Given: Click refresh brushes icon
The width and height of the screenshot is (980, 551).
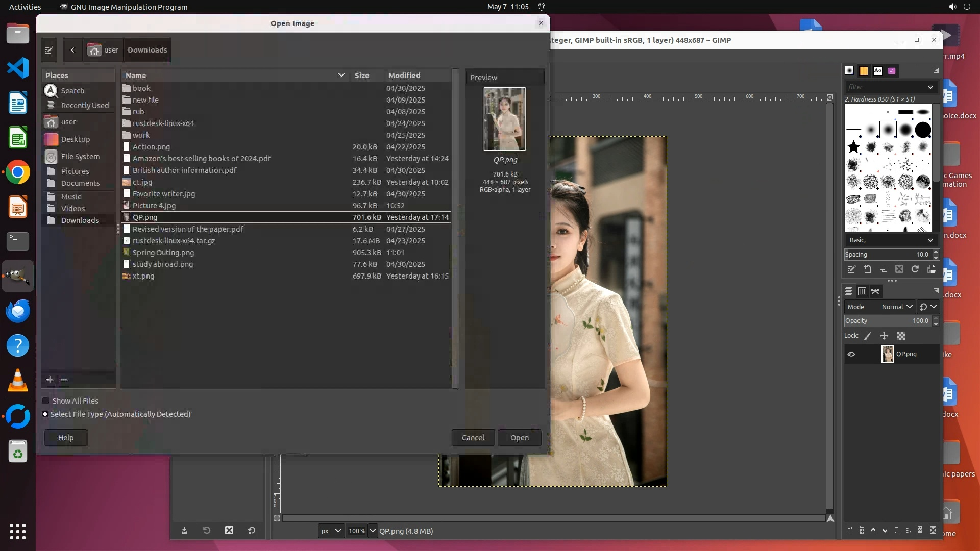Looking at the screenshot, I should pyautogui.click(x=915, y=269).
